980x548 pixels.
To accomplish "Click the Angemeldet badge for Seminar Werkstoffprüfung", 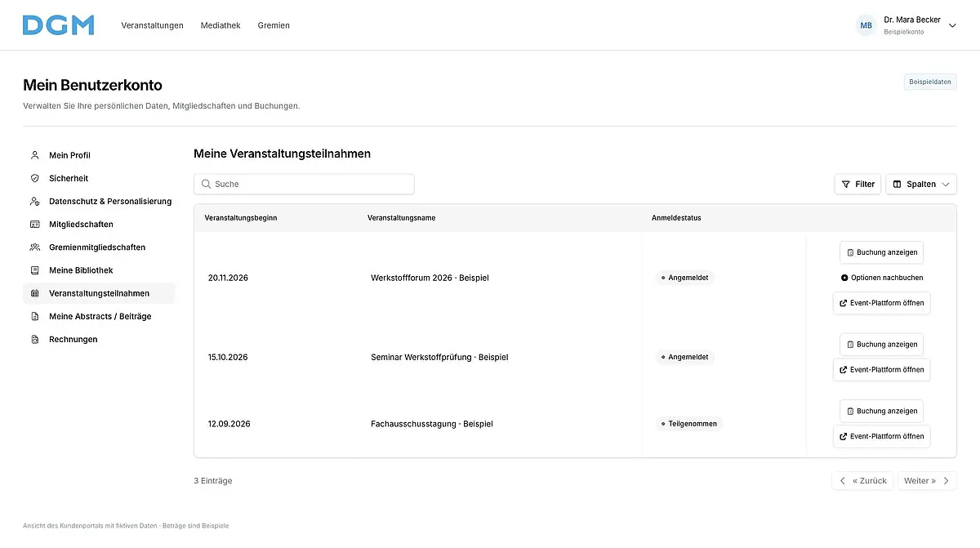I will (x=685, y=357).
